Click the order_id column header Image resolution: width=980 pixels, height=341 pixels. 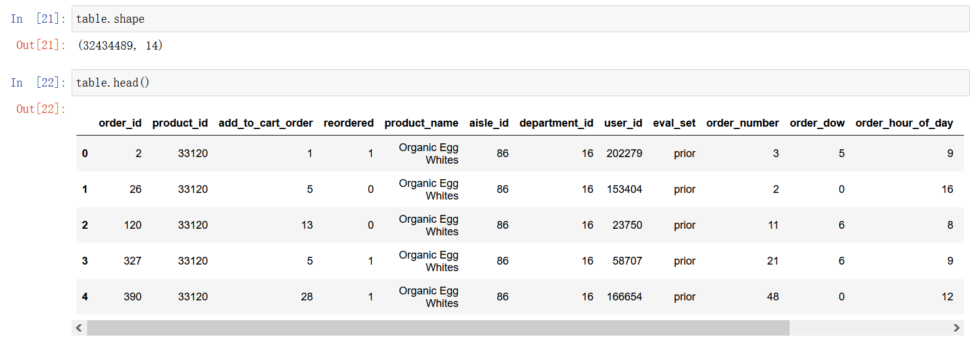click(x=120, y=123)
